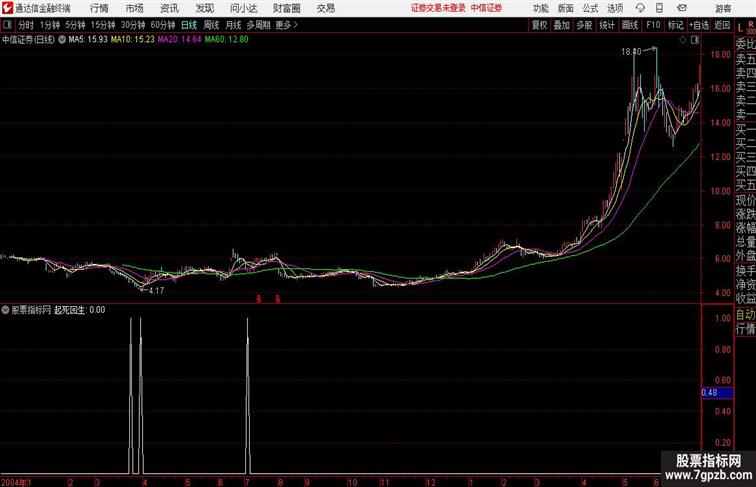Select the 周线 weekly chart tab
The width and height of the screenshot is (756, 487).
coord(211,25)
